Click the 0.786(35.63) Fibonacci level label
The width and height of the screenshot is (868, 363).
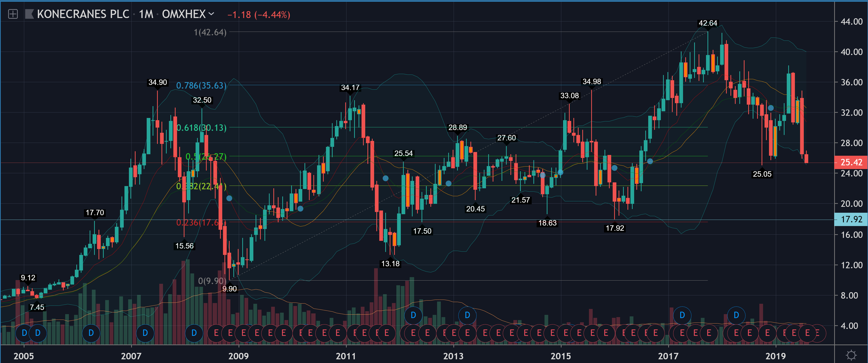[x=201, y=86]
